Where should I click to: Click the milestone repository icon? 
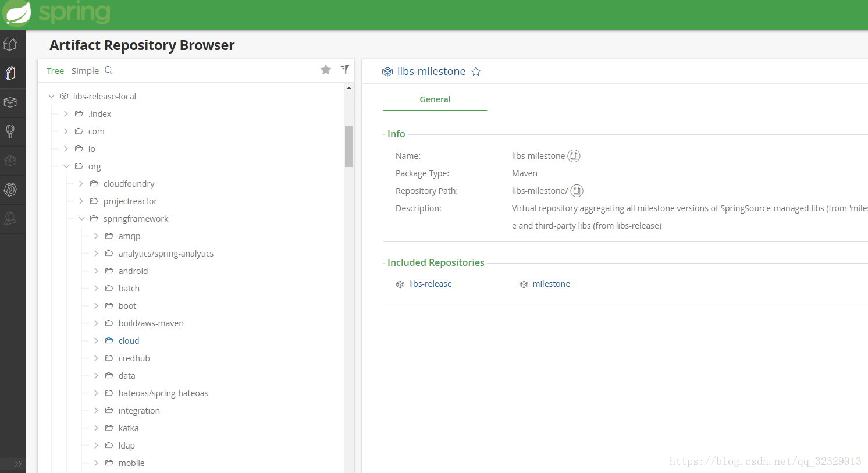(x=524, y=284)
